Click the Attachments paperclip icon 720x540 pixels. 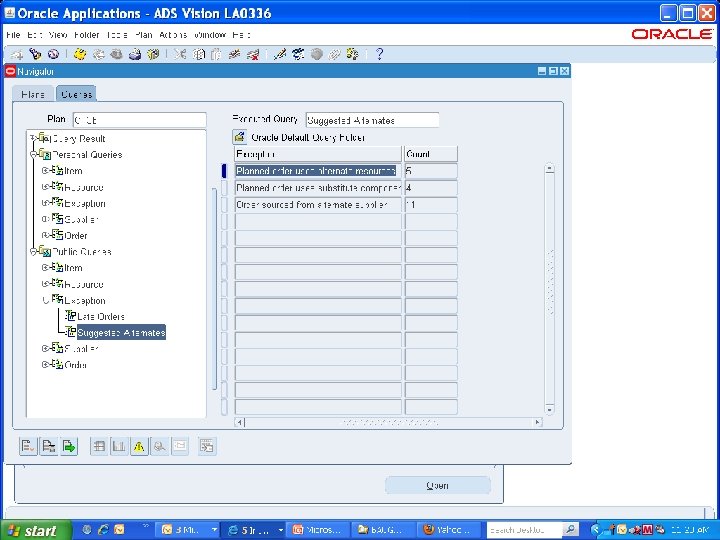coord(334,54)
